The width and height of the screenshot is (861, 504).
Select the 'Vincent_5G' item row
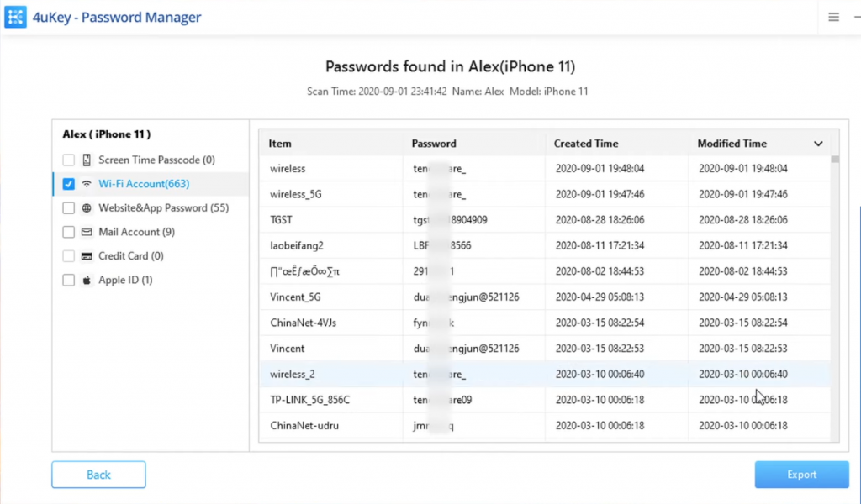coord(545,297)
